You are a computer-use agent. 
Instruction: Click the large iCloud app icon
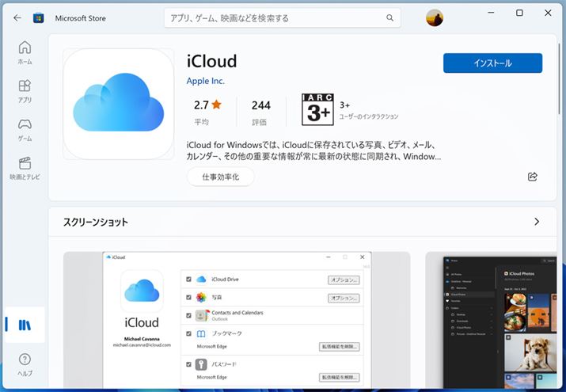(119, 104)
